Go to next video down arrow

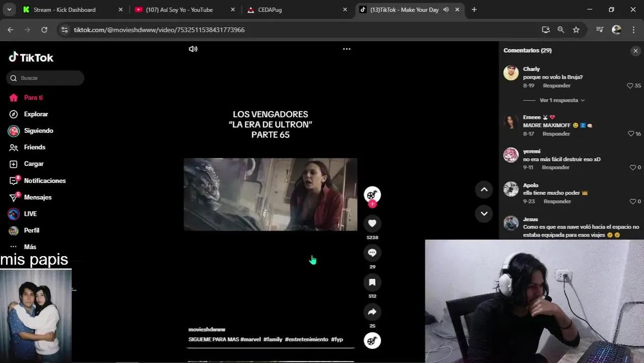click(x=484, y=213)
